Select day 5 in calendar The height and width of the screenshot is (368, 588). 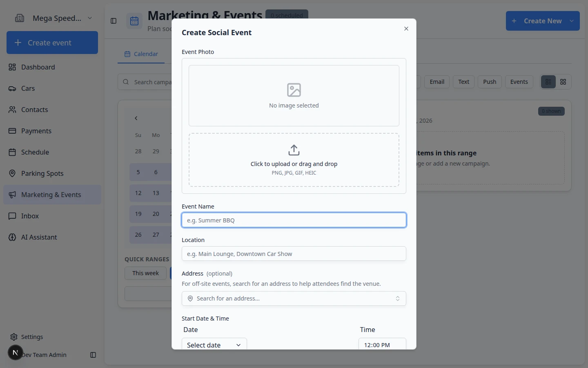[x=138, y=172]
